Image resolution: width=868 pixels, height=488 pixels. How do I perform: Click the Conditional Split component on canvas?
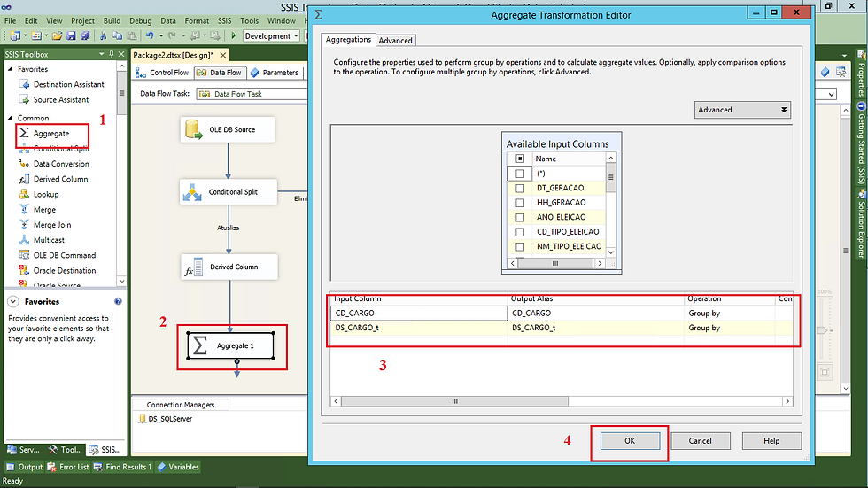click(x=229, y=192)
